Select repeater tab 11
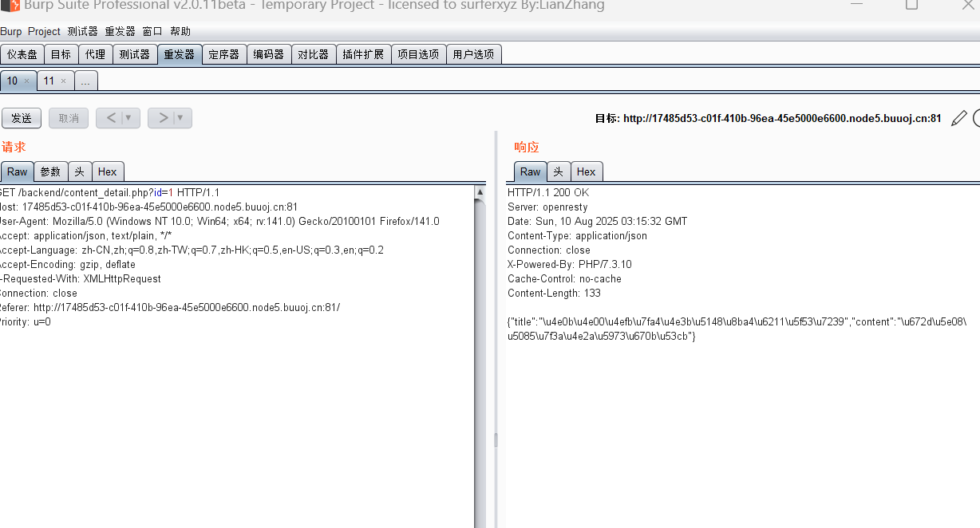 (49, 81)
